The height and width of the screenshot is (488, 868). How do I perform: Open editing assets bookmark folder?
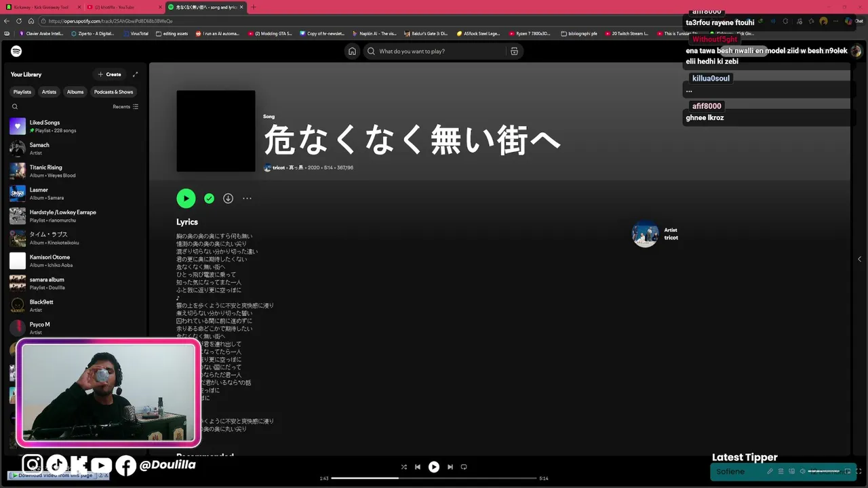click(172, 33)
